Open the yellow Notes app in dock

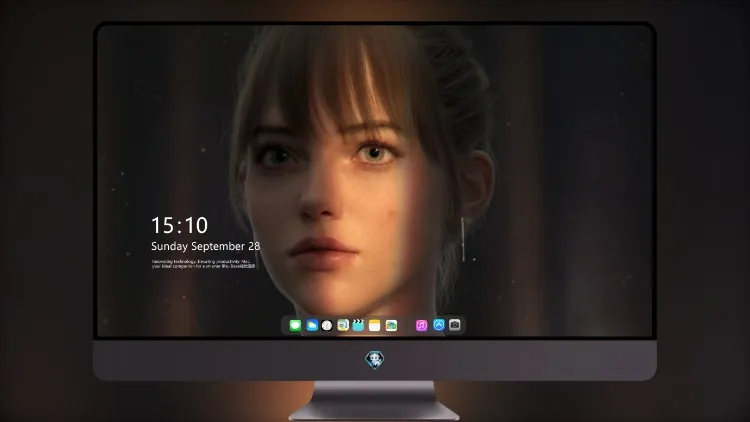pos(375,325)
